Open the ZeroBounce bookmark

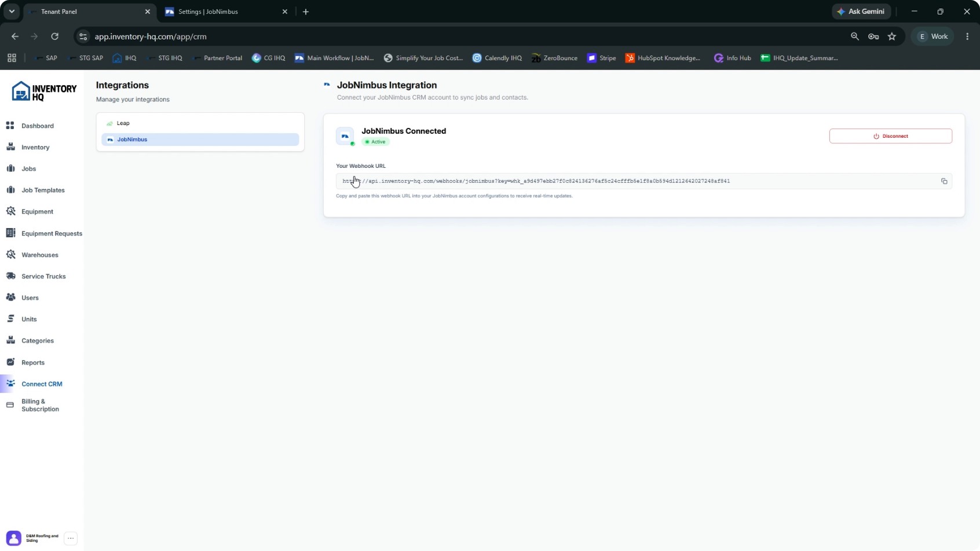pyautogui.click(x=554, y=58)
